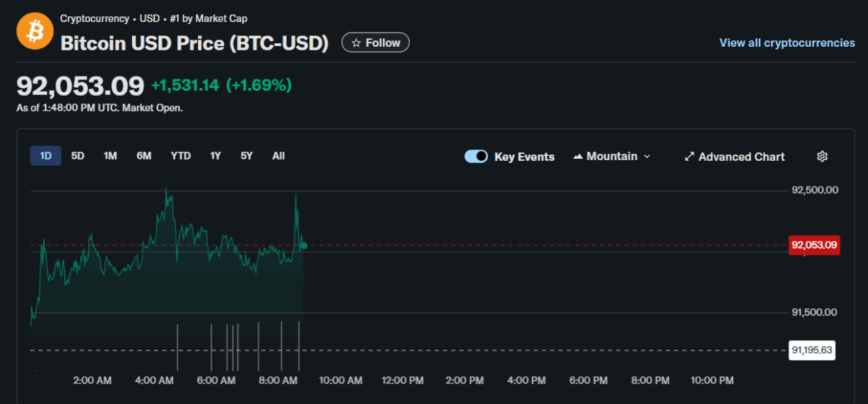Click the large 92,053.09 price text
Viewport: 868px width, 404px height.
80,86
